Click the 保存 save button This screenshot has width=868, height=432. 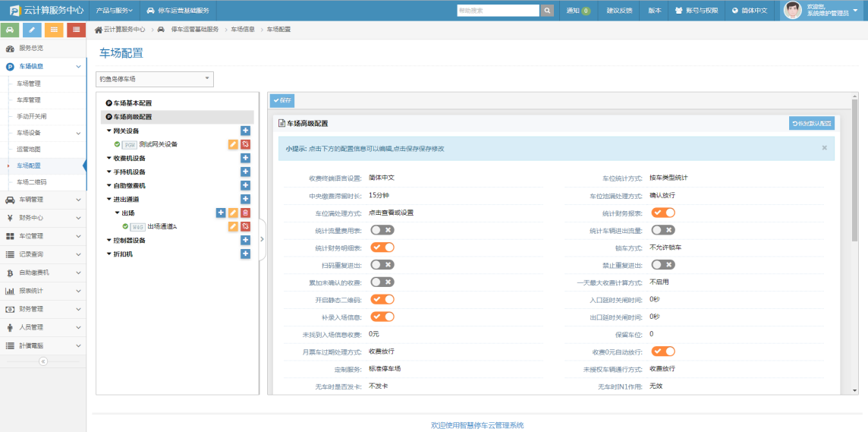pyautogui.click(x=282, y=101)
